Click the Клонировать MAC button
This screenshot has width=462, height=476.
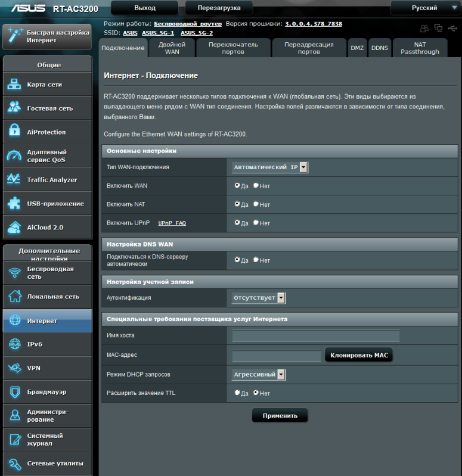coord(359,355)
